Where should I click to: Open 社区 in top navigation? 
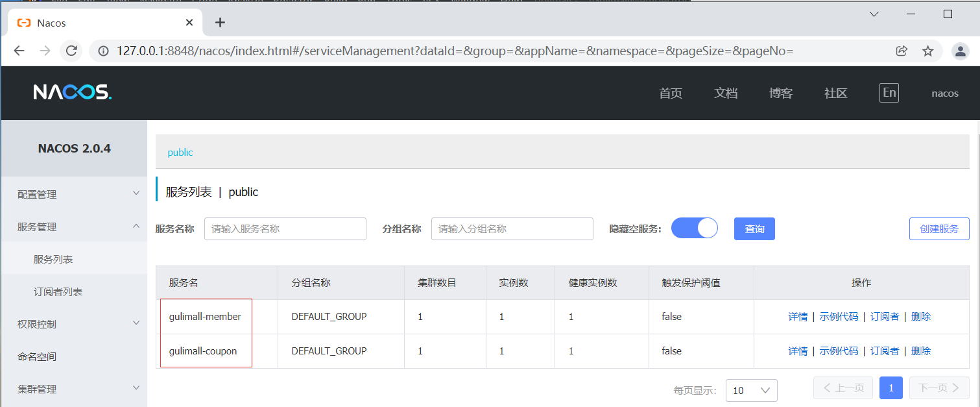836,93
